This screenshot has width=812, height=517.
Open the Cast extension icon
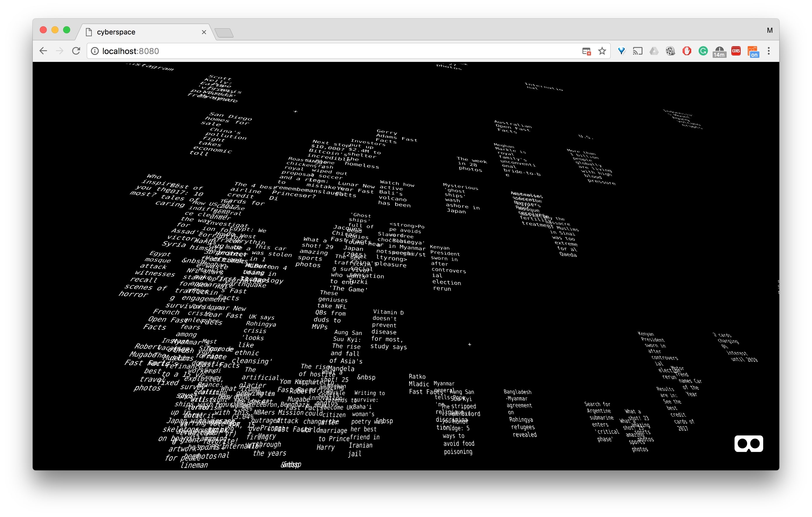(637, 51)
